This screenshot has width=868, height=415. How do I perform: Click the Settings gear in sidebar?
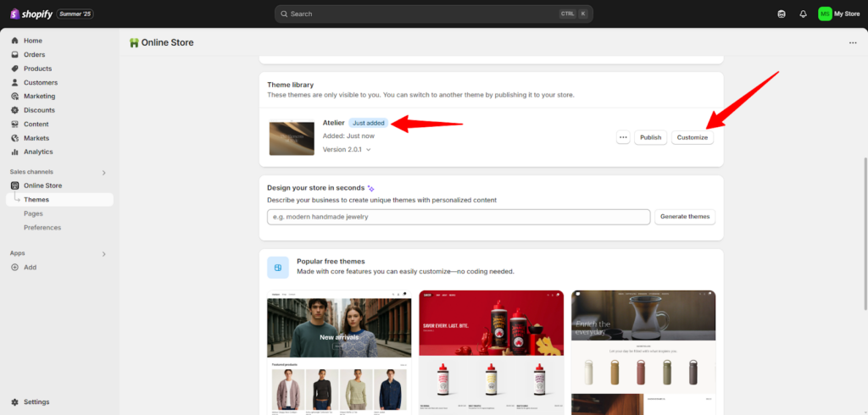(15, 401)
